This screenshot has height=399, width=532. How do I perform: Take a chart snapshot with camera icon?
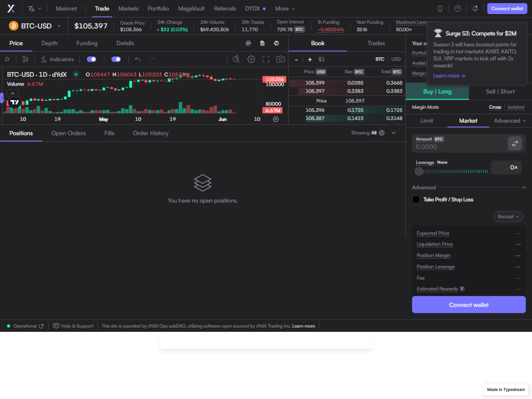(x=281, y=59)
